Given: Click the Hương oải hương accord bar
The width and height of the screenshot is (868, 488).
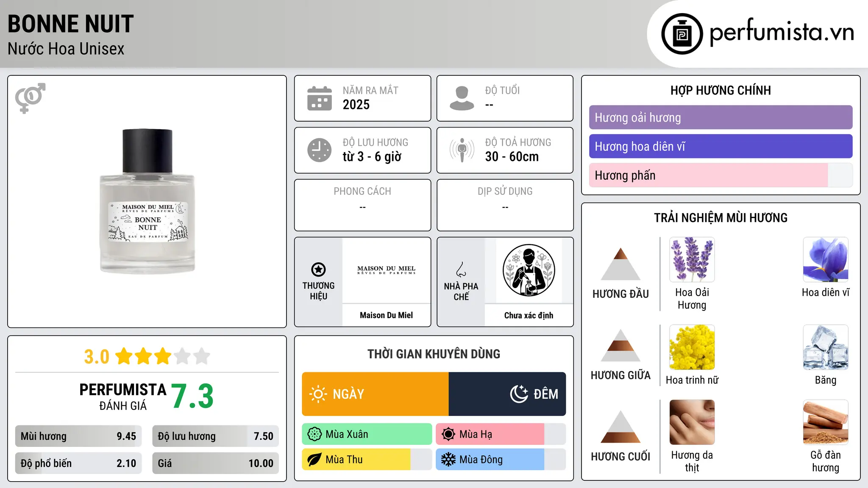Looking at the screenshot, I should (x=721, y=117).
